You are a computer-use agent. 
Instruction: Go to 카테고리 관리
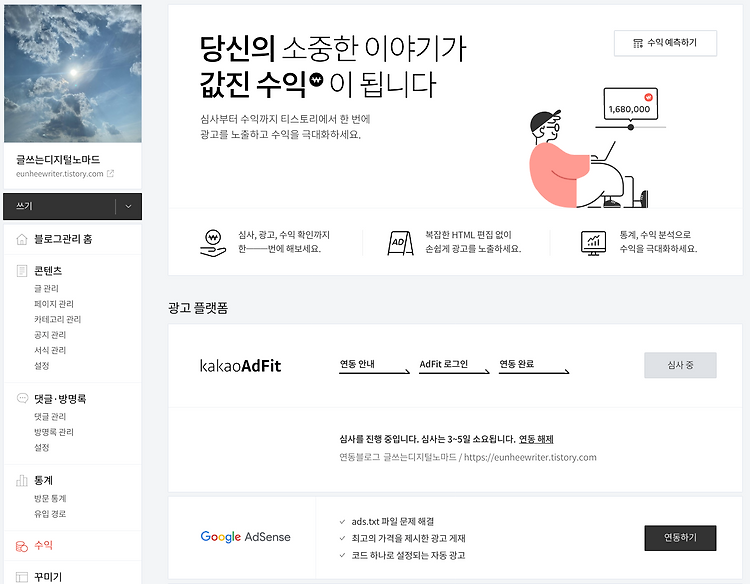pyautogui.click(x=57, y=319)
